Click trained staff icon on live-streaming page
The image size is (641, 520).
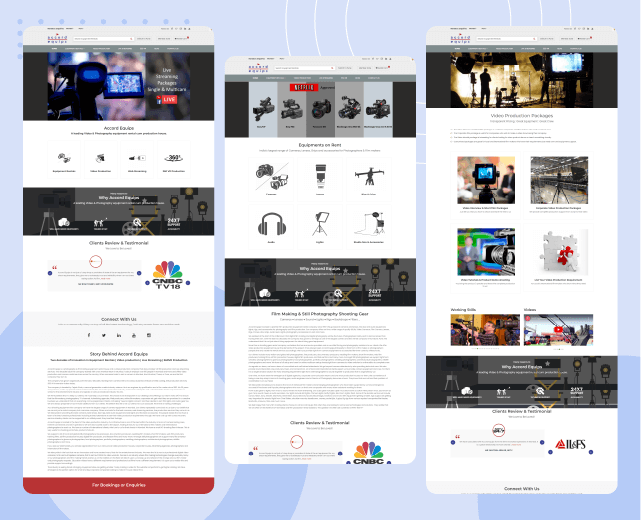100,224
